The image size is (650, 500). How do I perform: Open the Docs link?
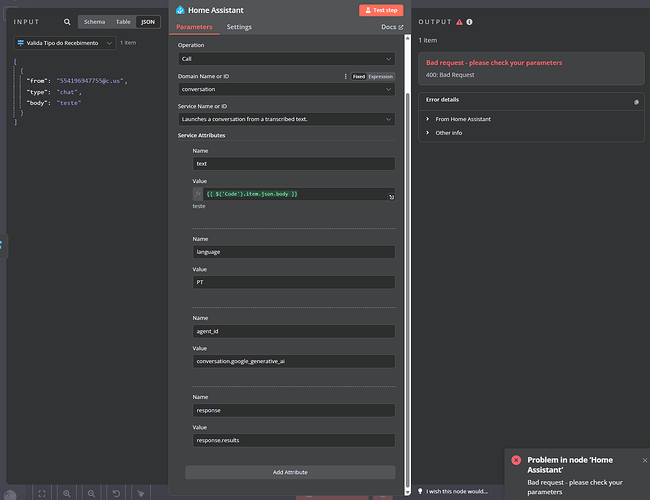(392, 27)
